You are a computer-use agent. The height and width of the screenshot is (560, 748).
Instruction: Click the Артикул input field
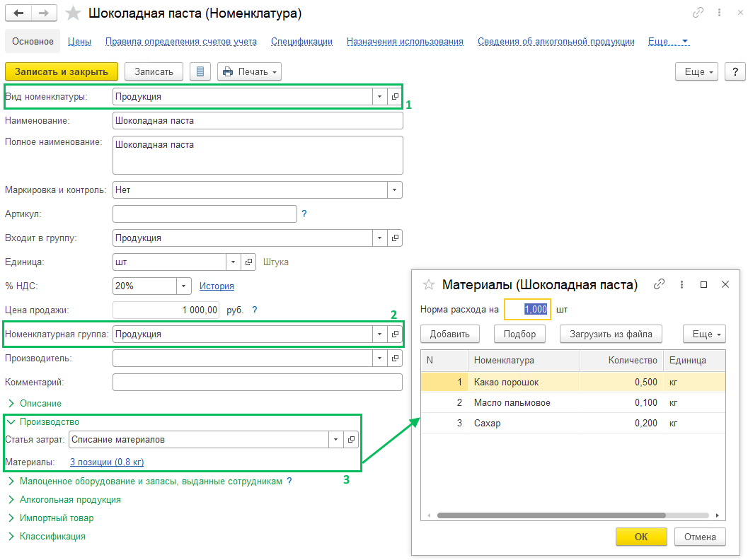coord(205,214)
